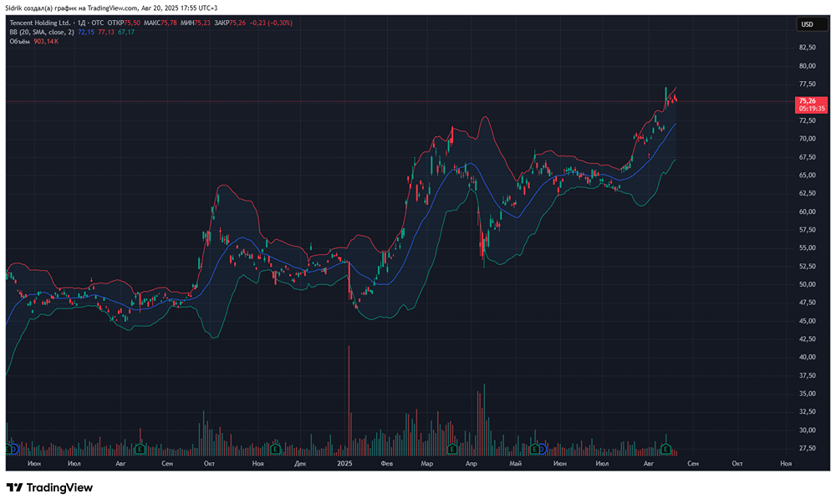Screen dimensions: 836x504
Task: Click the Окт label left of Ноя on time axis
Action: coord(209,464)
